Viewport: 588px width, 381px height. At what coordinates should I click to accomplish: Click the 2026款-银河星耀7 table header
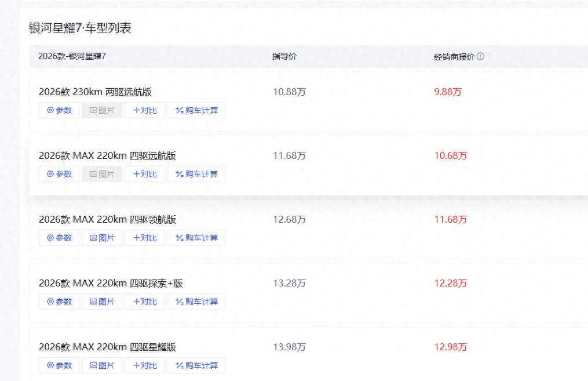pyautogui.click(x=72, y=56)
